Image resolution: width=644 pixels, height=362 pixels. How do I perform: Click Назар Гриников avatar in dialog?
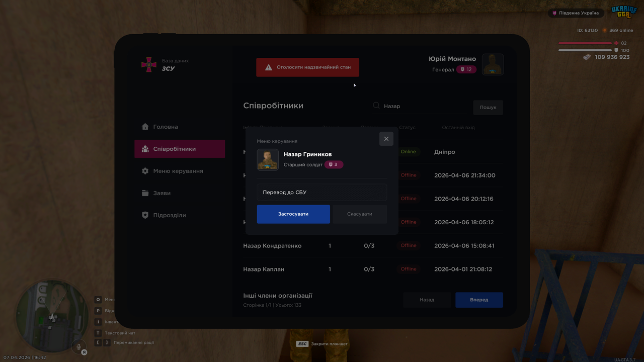(x=268, y=159)
